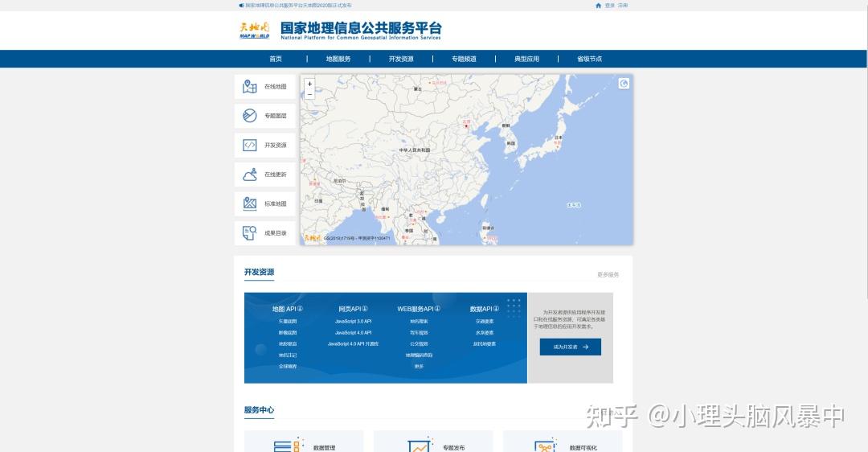868x452 pixels.
Task: Open 公交规划 under WEB服务API
Action: [x=419, y=344]
